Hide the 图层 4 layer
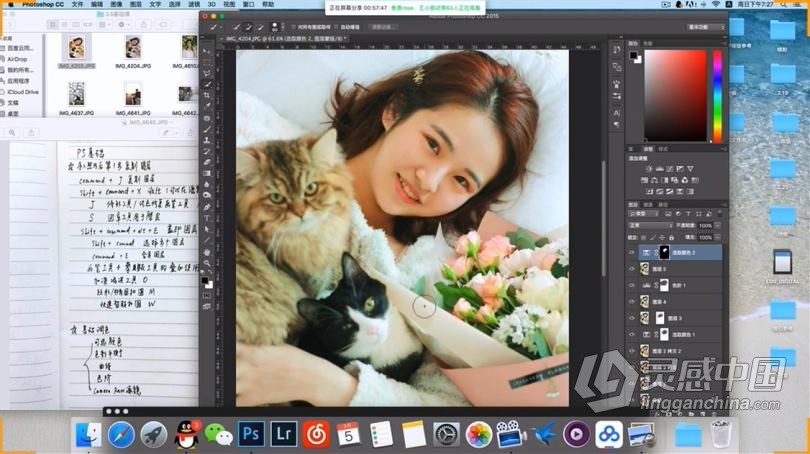 click(632, 302)
